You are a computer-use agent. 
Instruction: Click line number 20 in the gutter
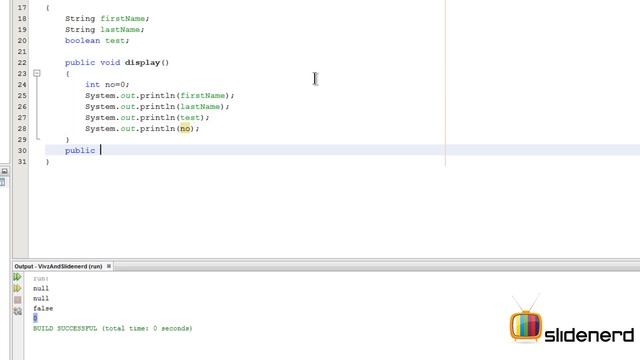tap(22, 41)
